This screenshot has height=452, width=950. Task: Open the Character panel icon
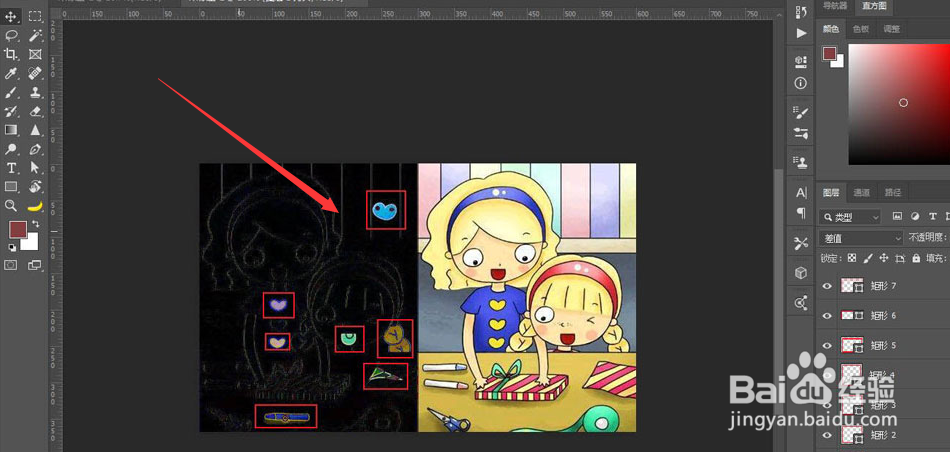[x=801, y=193]
